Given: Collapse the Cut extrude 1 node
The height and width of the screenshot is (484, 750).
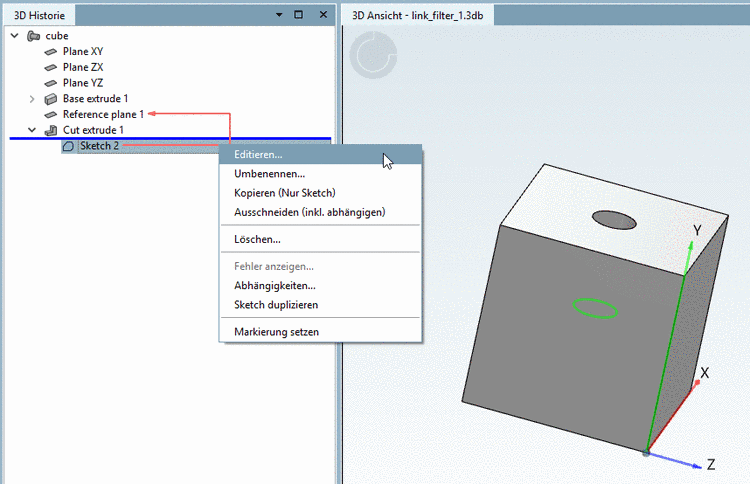Looking at the screenshot, I should click(x=32, y=130).
